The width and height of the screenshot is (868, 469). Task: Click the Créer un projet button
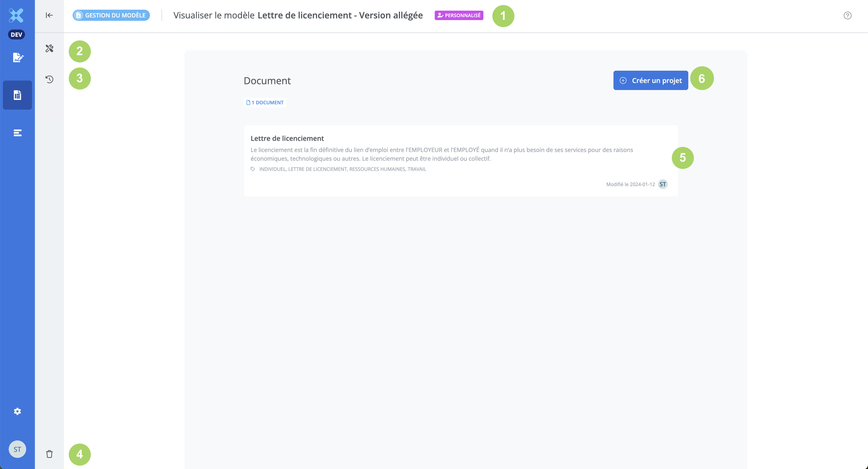650,81
